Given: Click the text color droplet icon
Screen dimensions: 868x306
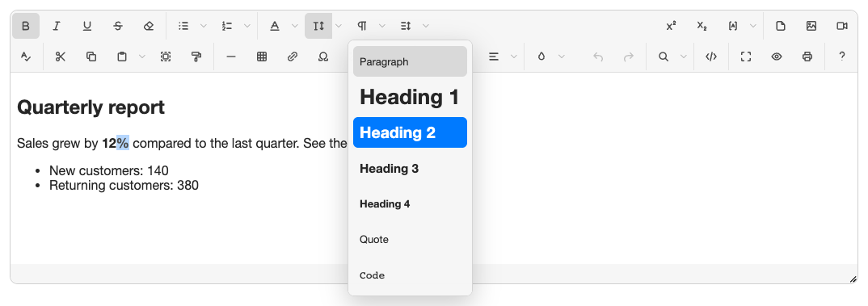Looking at the screenshot, I should [x=541, y=57].
